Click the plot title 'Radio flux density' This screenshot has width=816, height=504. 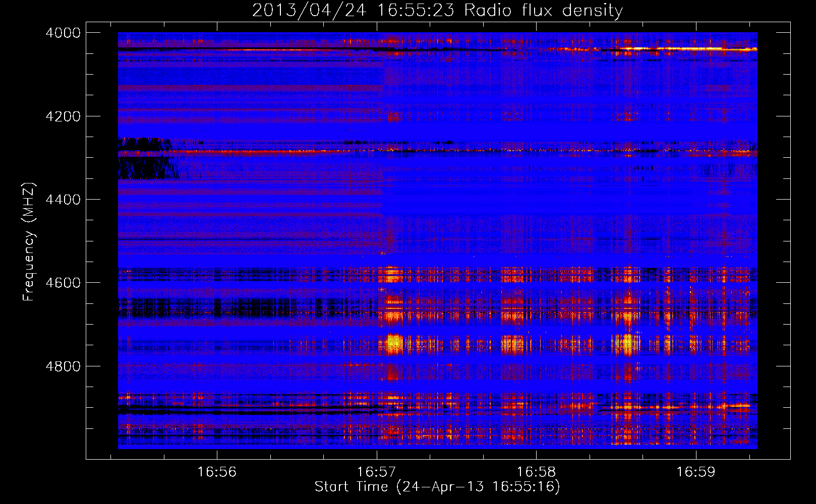[543, 10]
